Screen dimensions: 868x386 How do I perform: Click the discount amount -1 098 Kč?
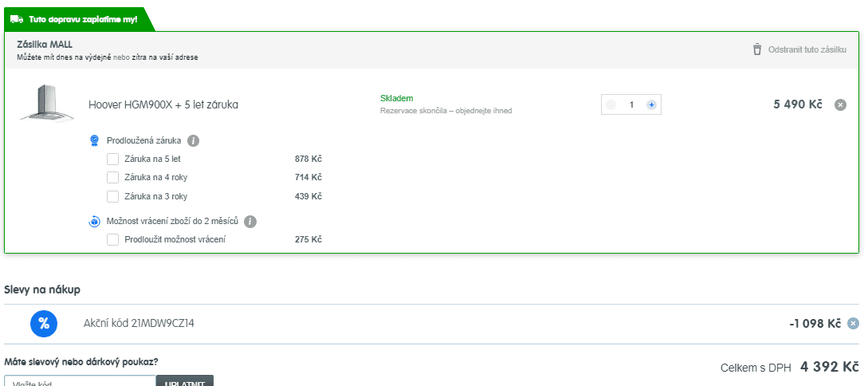click(x=815, y=324)
